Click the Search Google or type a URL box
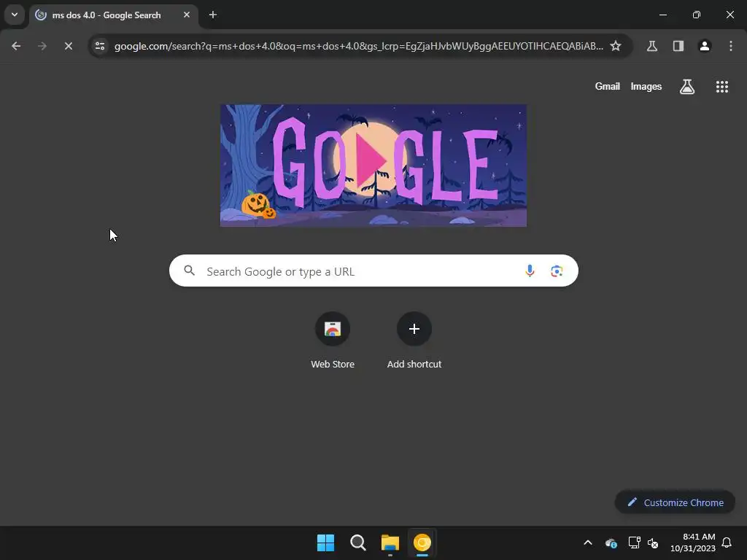 (x=373, y=271)
